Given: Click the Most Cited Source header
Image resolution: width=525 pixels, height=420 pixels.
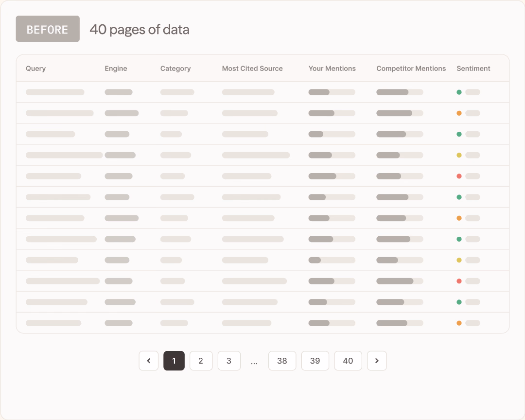Looking at the screenshot, I should click(x=252, y=69).
